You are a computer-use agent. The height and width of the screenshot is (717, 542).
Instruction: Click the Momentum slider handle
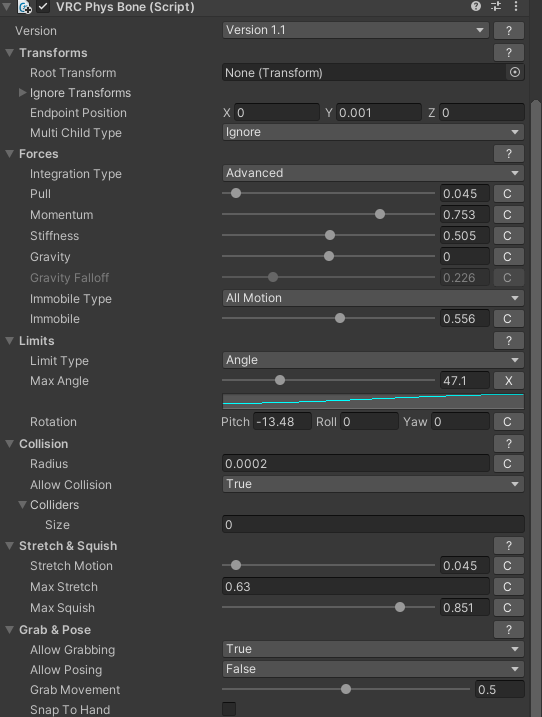coord(380,214)
